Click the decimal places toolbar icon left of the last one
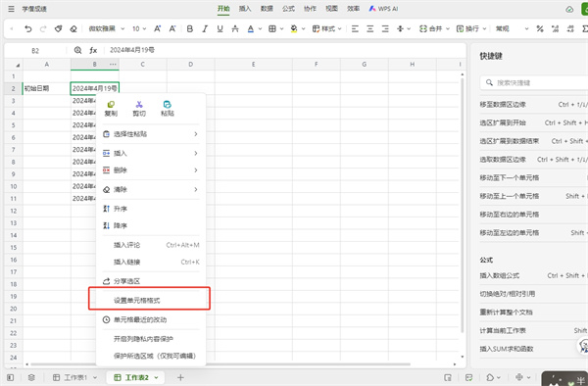 [x=555, y=28]
